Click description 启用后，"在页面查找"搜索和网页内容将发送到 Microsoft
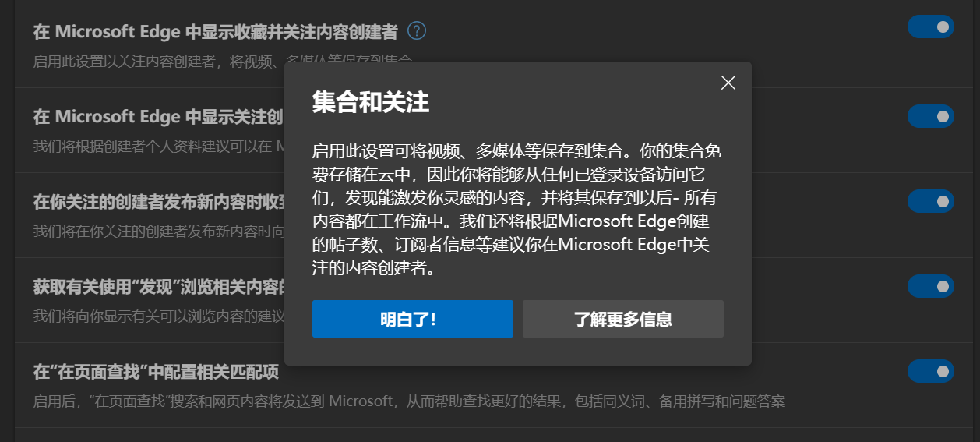The image size is (980, 442). pyautogui.click(x=409, y=401)
